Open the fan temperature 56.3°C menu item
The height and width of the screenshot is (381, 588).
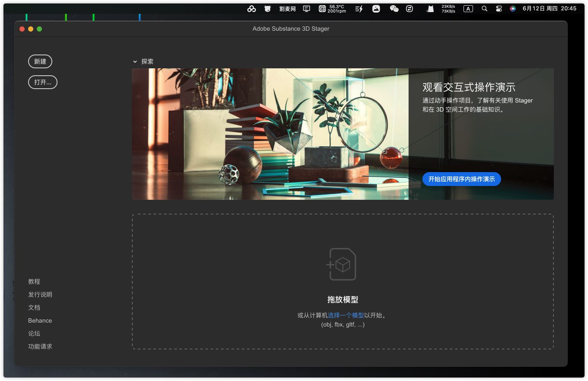332,9
